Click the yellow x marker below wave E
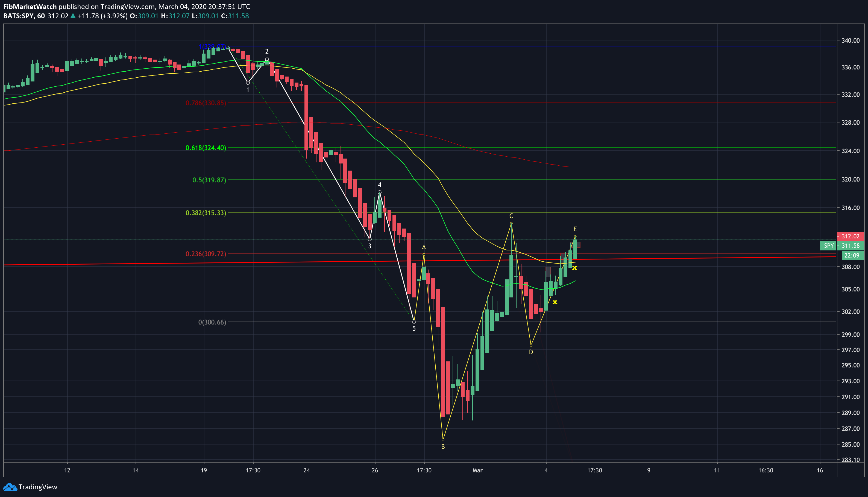 click(574, 268)
